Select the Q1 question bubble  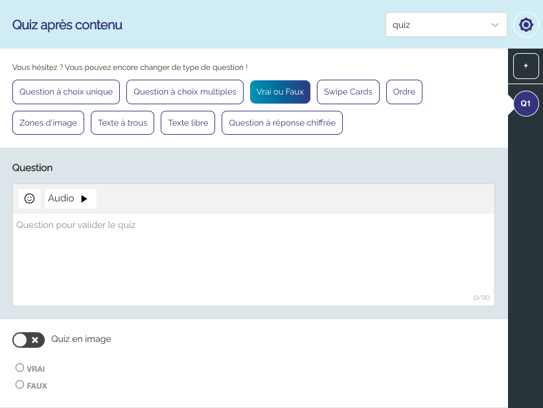pos(526,103)
